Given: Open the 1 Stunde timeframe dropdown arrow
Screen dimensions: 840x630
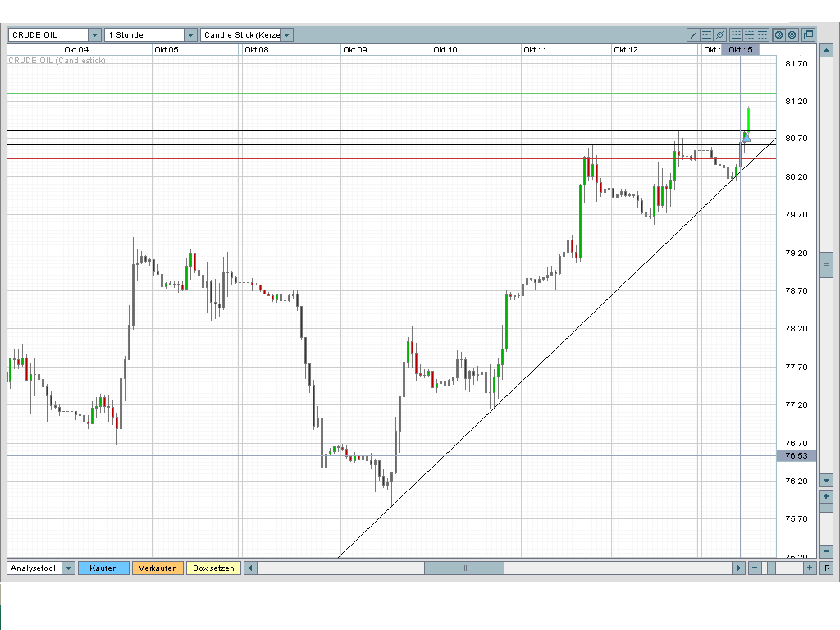Looking at the screenshot, I should 190,34.
